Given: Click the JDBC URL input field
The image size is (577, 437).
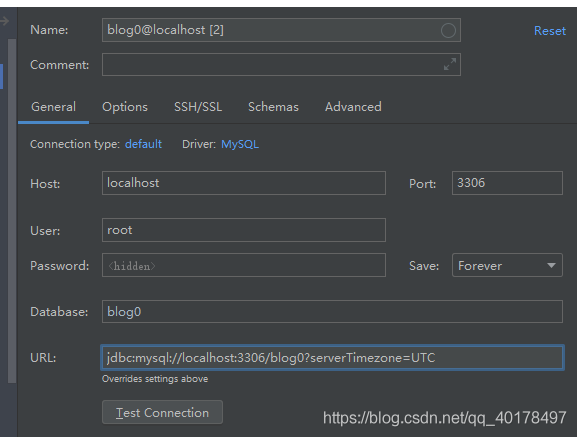Looking at the screenshot, I should (332, 357).
